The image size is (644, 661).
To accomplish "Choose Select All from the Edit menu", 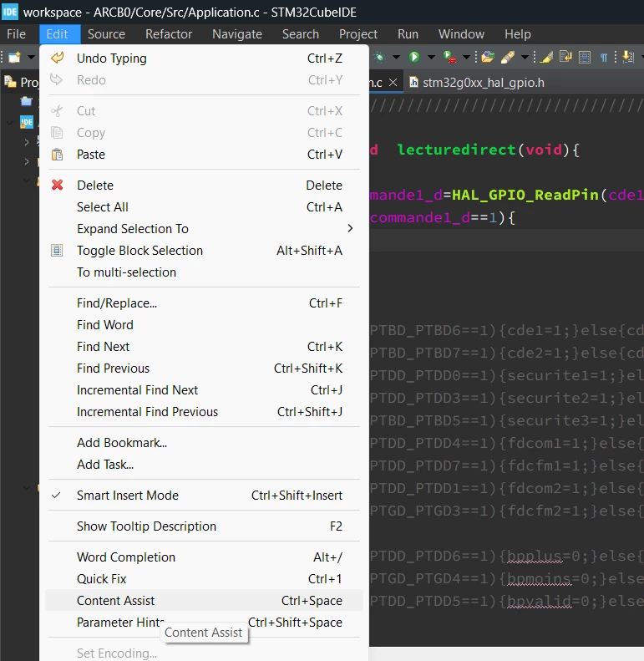I will 204,207.
